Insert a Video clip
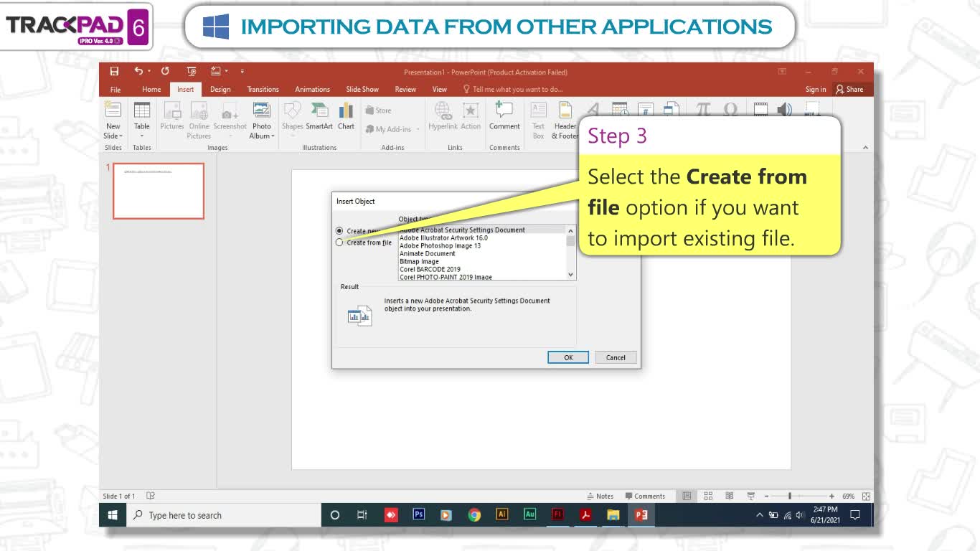The width and height of the screenshot is (980, 551). [760, 108]
